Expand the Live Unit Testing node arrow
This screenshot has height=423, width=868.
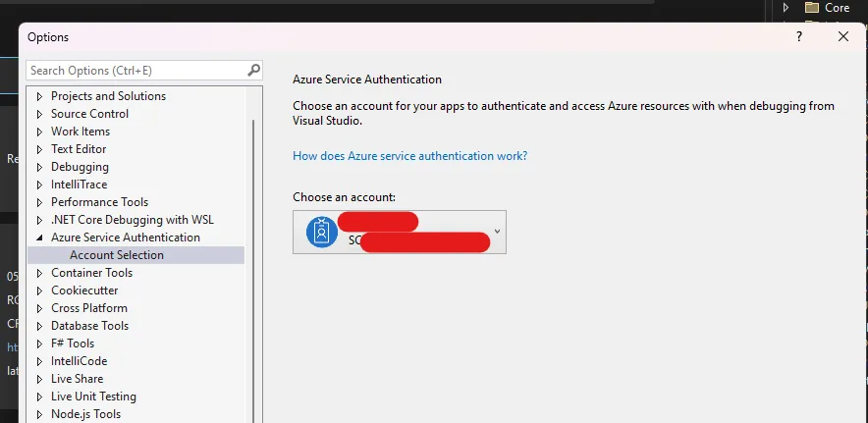[39, 397]
